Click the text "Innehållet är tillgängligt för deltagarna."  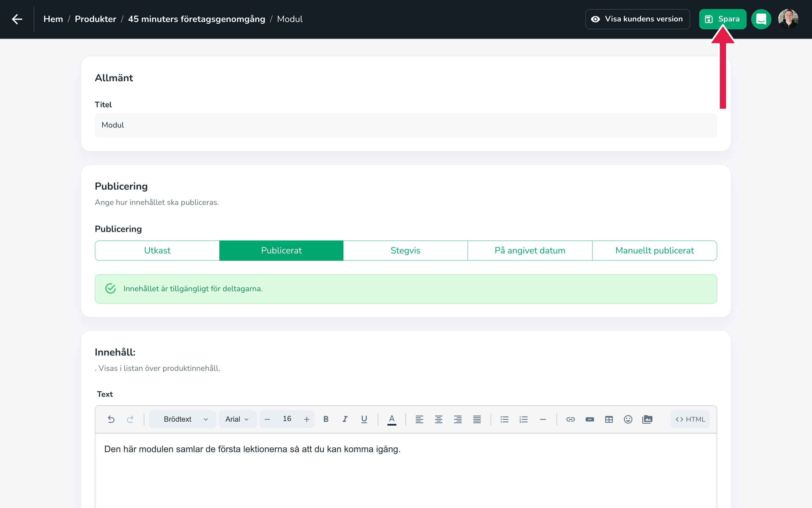(x=193, y=289)
